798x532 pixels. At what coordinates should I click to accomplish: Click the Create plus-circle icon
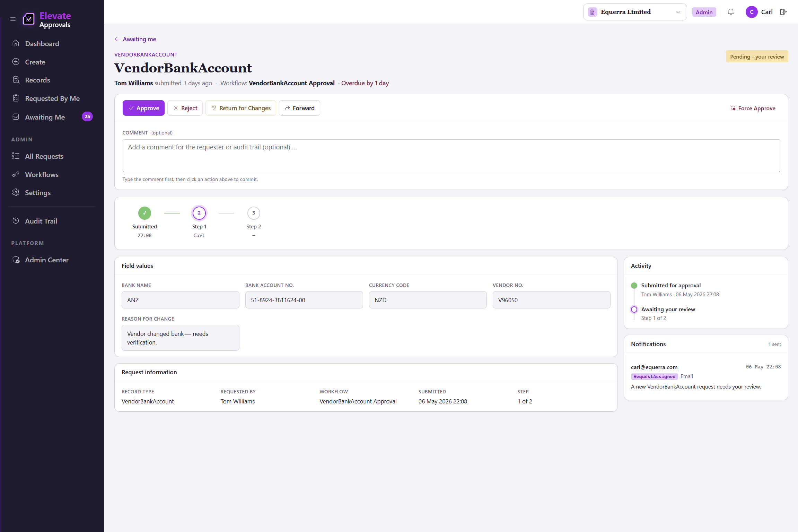16,62
